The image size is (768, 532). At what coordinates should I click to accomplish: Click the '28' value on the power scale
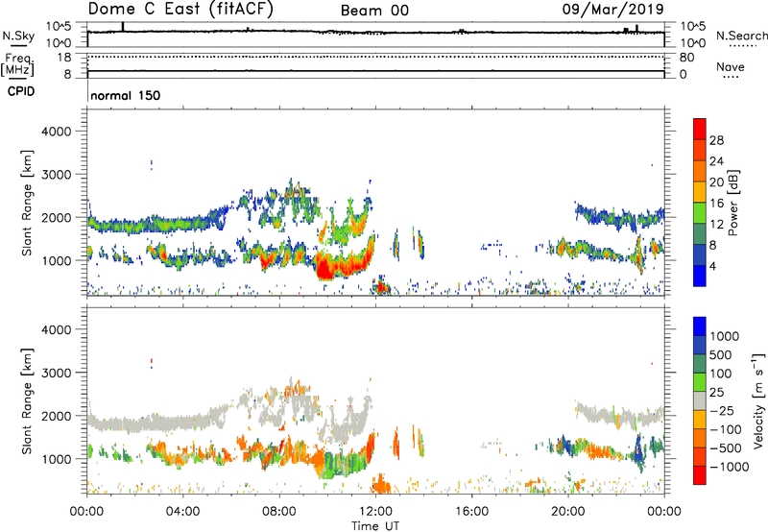coord(716,140)
